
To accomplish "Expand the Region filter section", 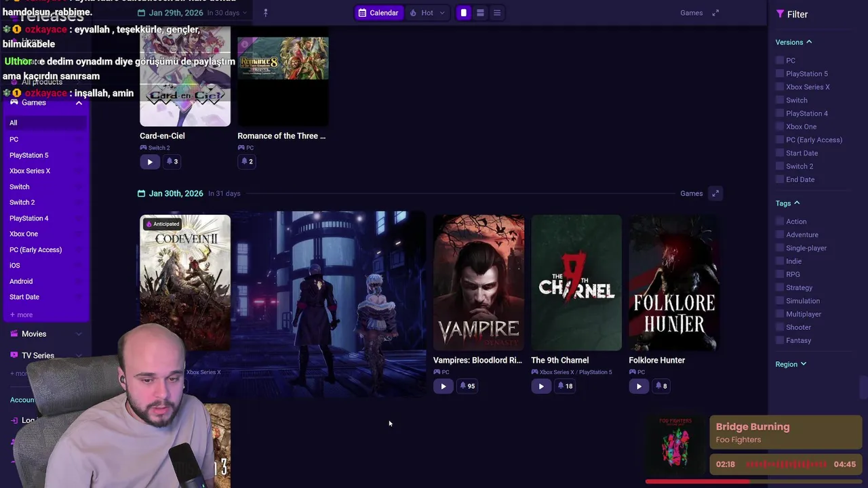I will point(791,364).
